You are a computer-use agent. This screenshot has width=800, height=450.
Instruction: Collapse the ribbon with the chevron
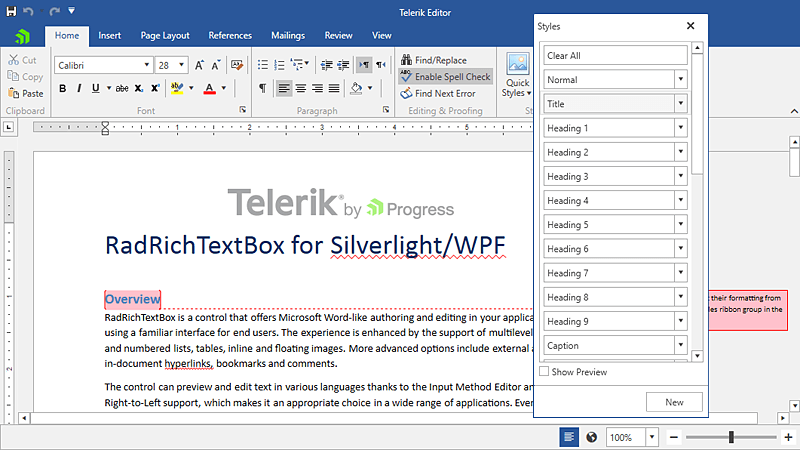pos(794,111)
